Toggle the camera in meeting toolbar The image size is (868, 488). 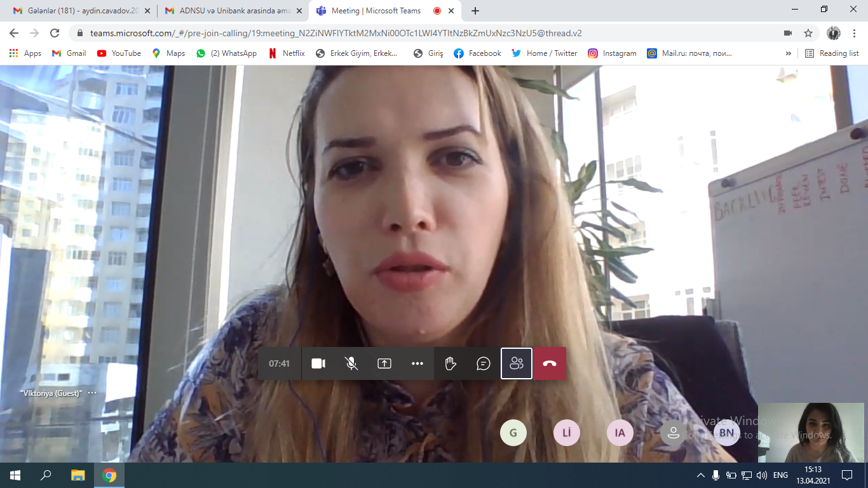click(318, 363)
